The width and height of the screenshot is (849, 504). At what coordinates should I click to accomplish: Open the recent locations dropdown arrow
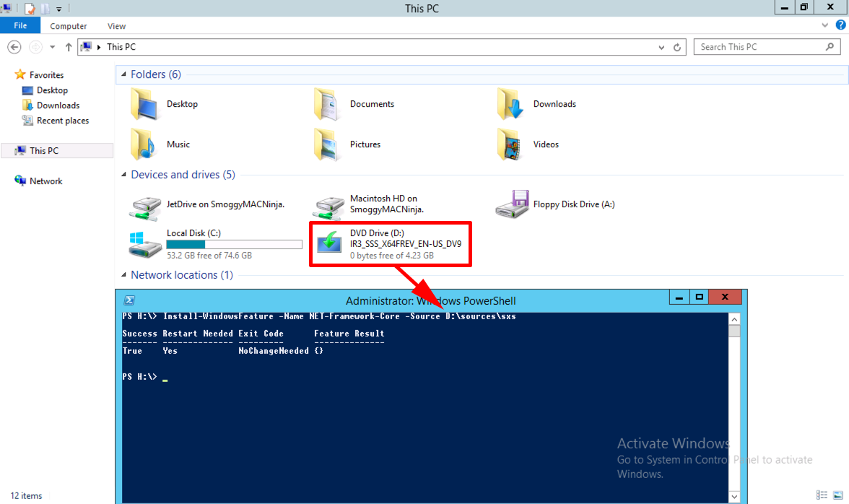pyautogui.click(x=53, y=47)
